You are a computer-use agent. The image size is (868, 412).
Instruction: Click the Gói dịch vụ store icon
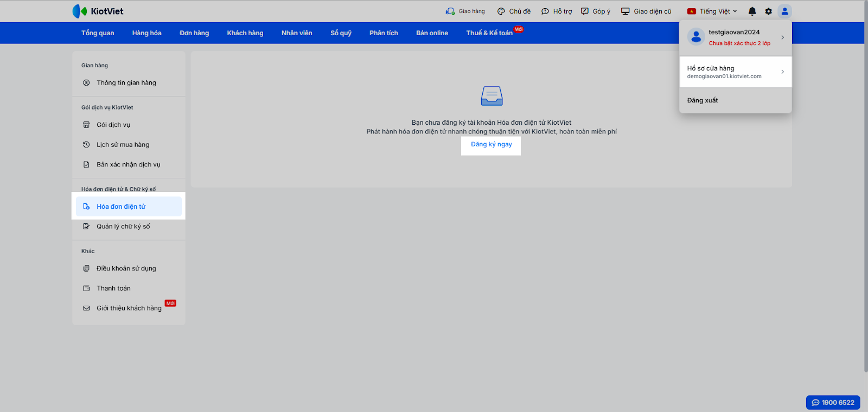pyautogui.click(x=86, y=125)
